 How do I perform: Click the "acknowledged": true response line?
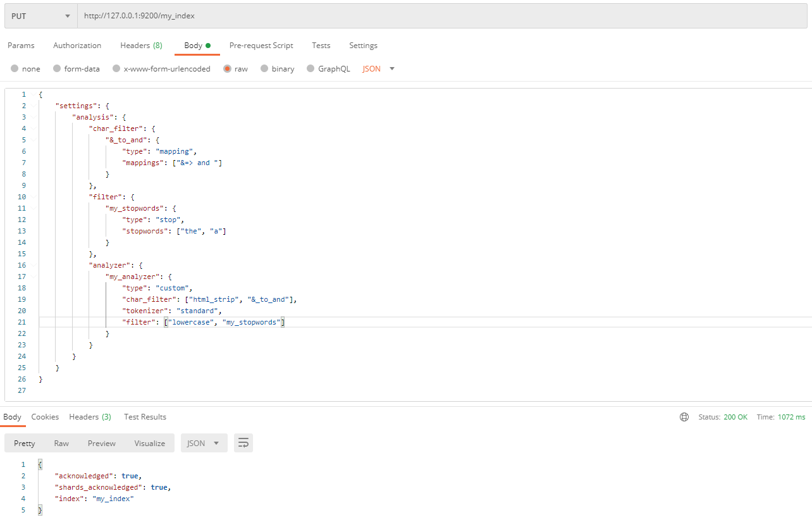point(99,476)
